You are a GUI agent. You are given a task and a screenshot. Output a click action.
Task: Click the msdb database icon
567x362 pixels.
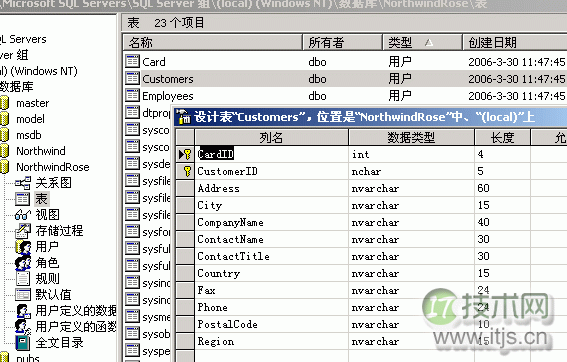coord(4,135)
